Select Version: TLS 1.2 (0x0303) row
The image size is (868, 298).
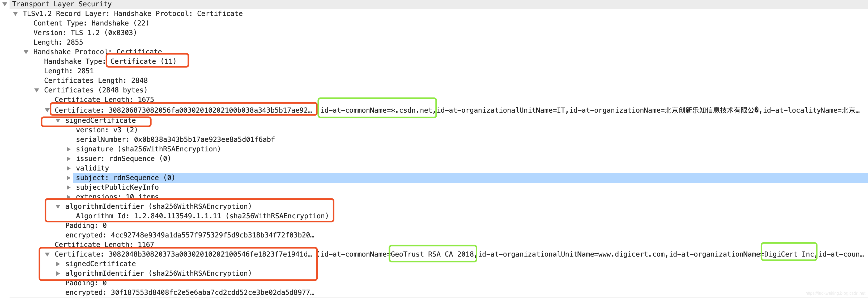click(x=85, y=33)
